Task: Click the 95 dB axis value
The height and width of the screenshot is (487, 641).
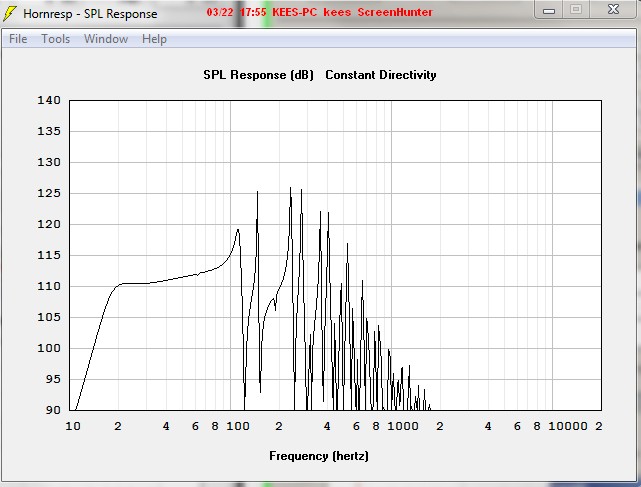Action: point(53,379)
